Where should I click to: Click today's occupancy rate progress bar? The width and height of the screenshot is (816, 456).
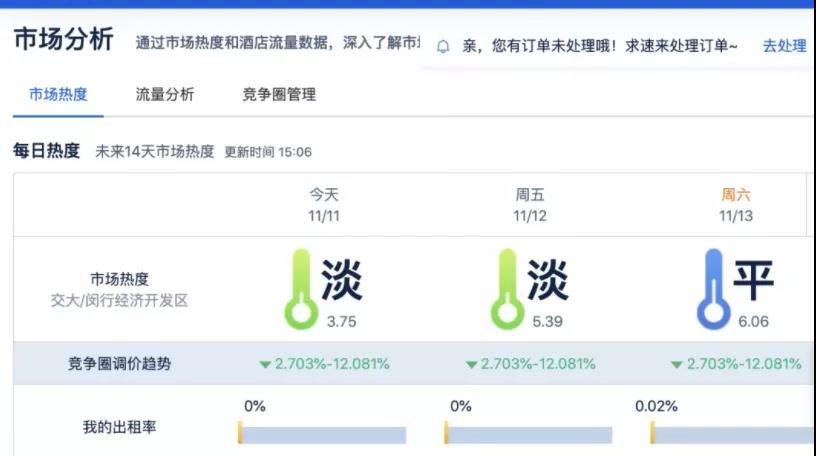pos(323,435)
